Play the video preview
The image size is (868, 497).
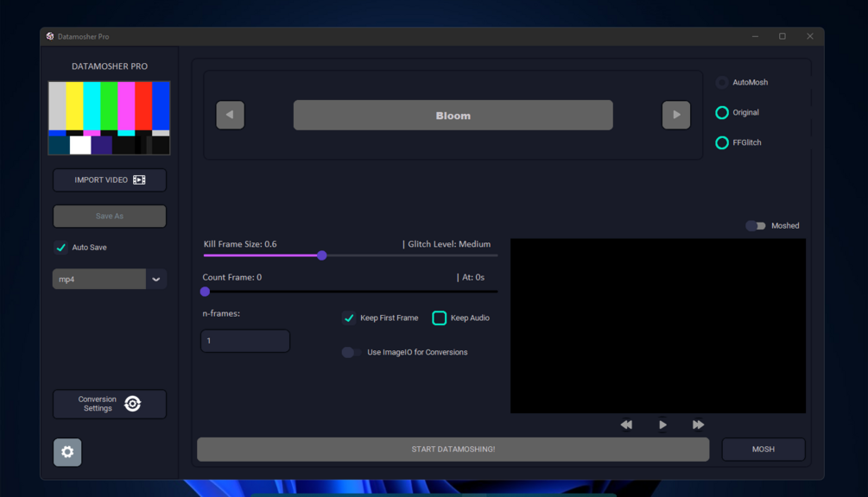pyautogui.click(x=662, y=425)
